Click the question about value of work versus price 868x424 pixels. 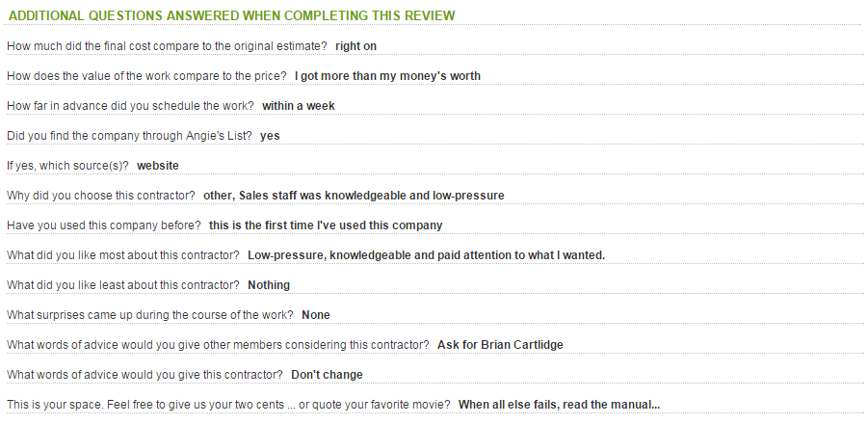tap(146, 76)
